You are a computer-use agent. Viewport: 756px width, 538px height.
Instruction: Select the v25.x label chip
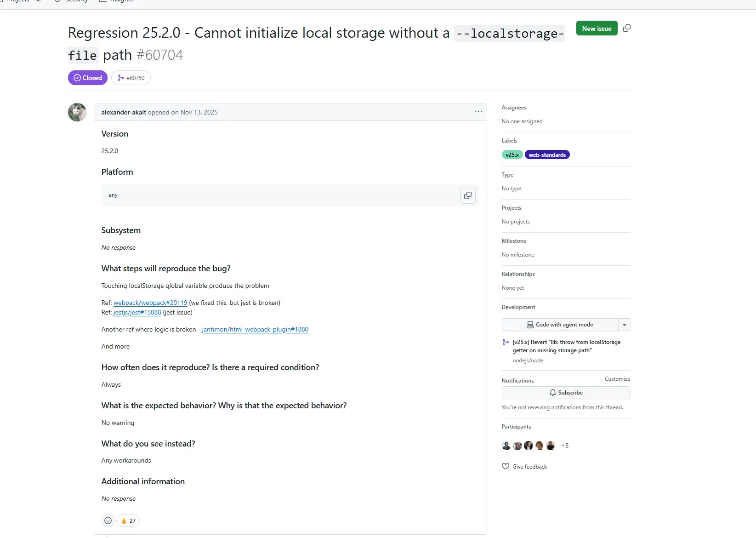tap(512, 155)
